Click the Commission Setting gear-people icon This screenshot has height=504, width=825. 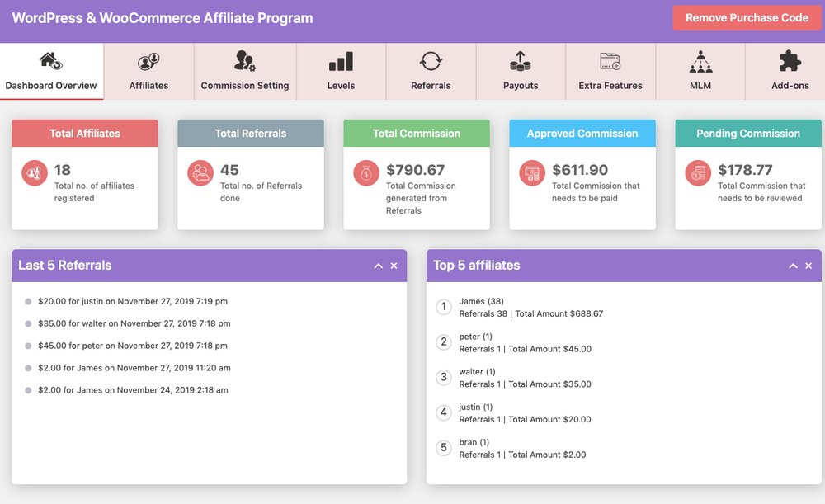point(245,61)
